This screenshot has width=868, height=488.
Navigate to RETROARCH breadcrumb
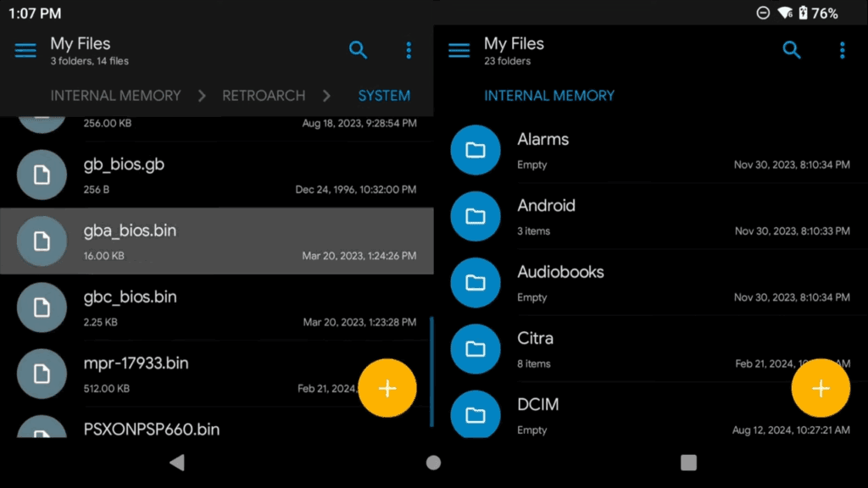(264, 96)
